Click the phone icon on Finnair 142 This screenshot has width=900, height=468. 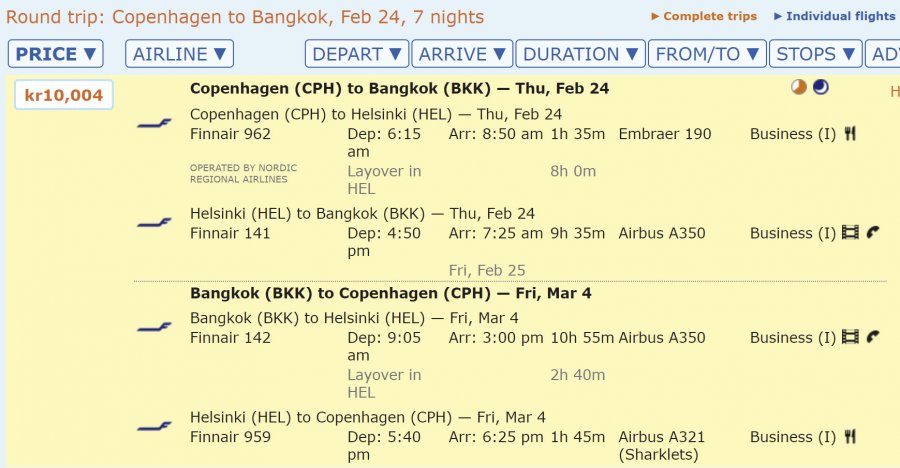coord(873,338)
